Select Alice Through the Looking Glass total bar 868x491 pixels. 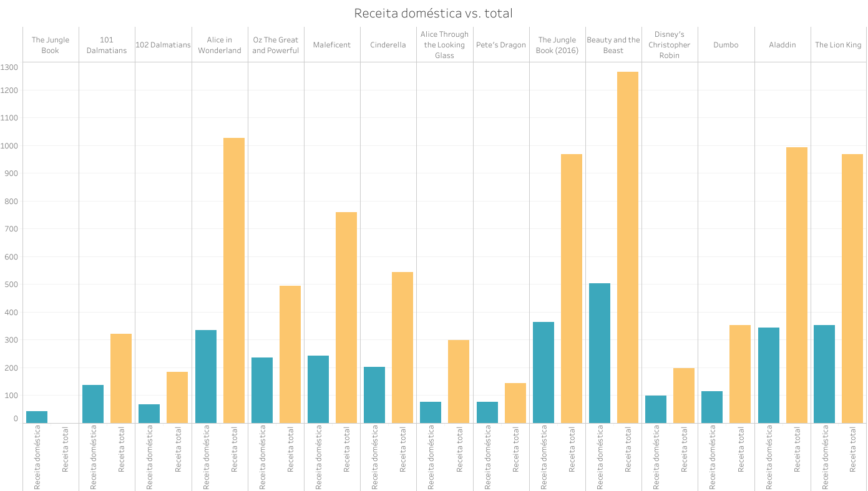pyautogui.click(x=459, y=381)
